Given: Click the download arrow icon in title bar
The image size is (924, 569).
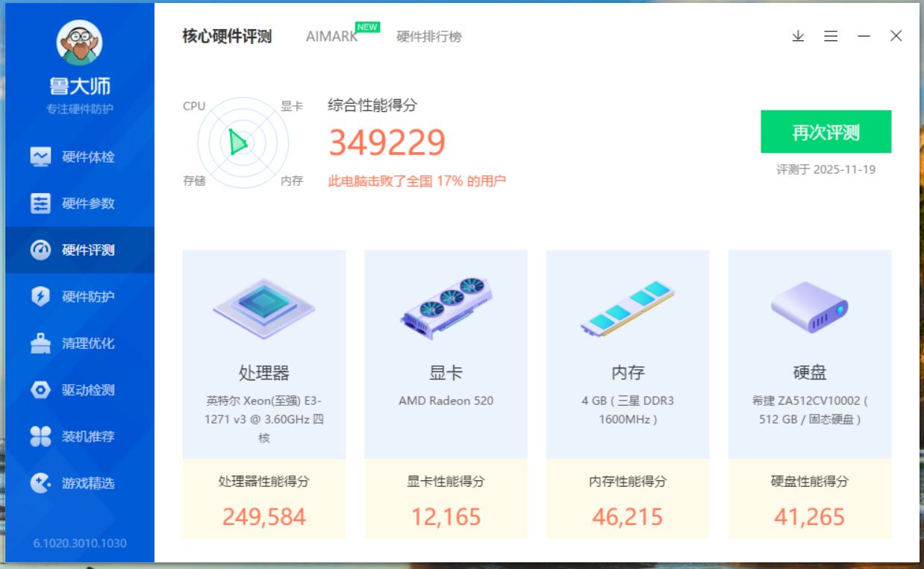Looking at the screenshot, I should 798,36.
